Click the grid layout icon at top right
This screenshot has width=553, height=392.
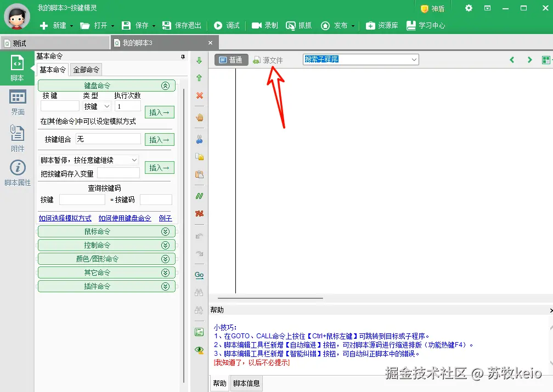pos(546,60)
